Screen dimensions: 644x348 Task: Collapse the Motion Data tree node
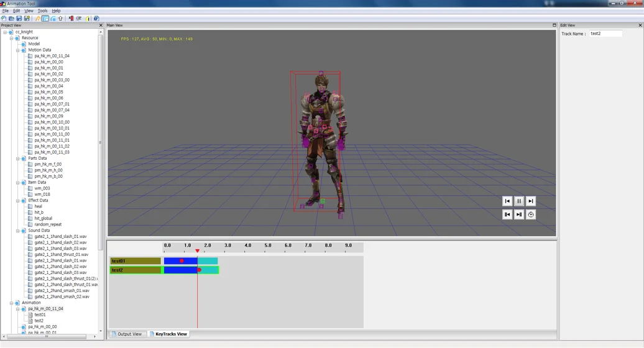(17, 50)
